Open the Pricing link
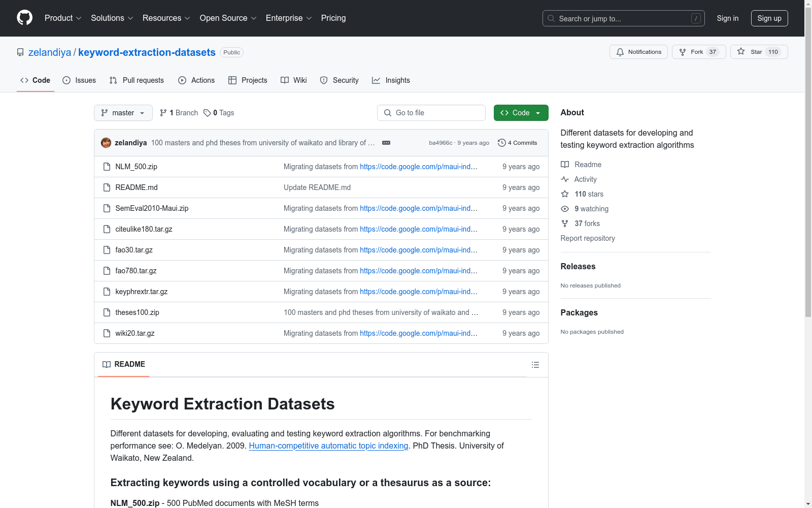Image resolution: width=812 pixels, height=508 pixels. click(333, 18)
